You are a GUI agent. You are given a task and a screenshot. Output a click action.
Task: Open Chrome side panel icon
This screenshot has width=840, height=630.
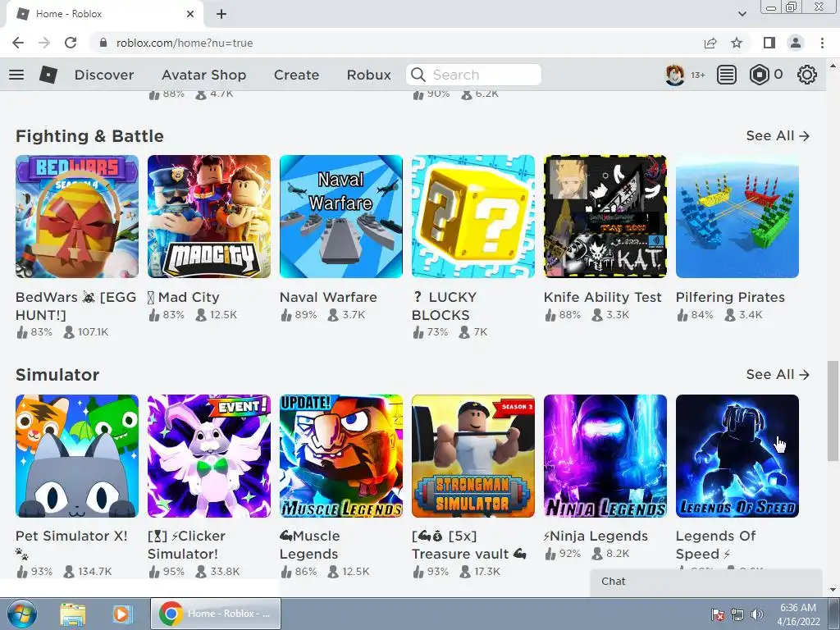769,43
